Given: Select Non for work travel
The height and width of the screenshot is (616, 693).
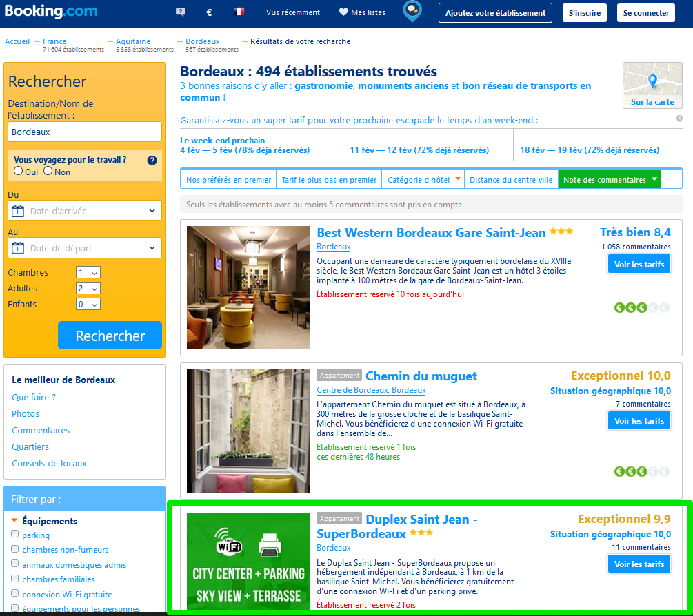Looking at the screenshot, I should coord(48,171).
